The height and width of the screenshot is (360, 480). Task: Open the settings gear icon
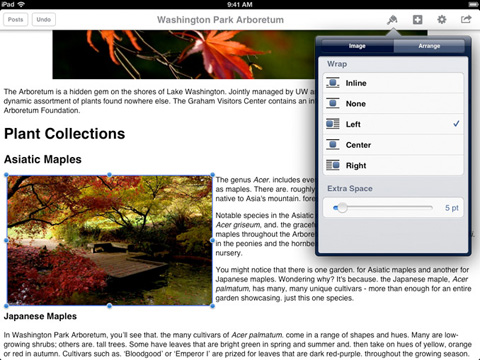point(442,20)
